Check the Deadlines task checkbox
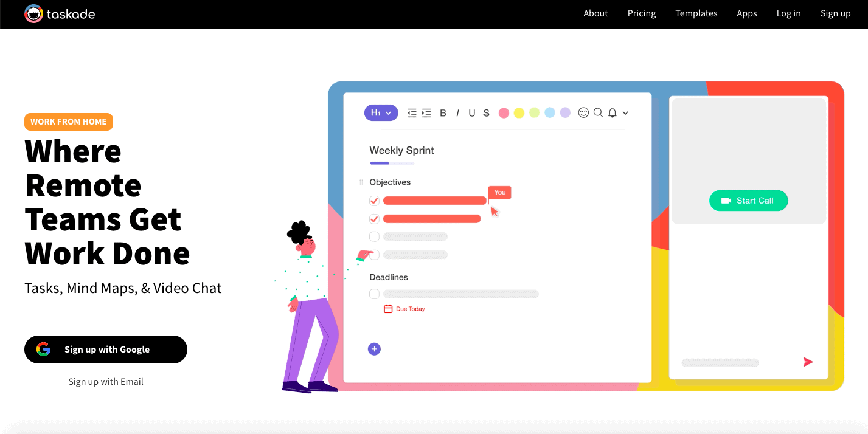 coord(374,294)
